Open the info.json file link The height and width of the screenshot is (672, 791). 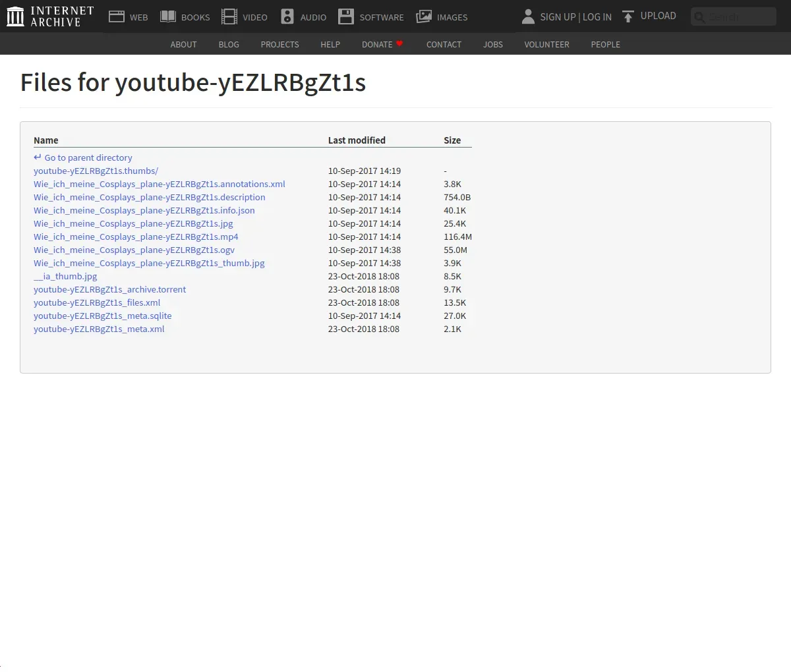click(x=144, y=210)
